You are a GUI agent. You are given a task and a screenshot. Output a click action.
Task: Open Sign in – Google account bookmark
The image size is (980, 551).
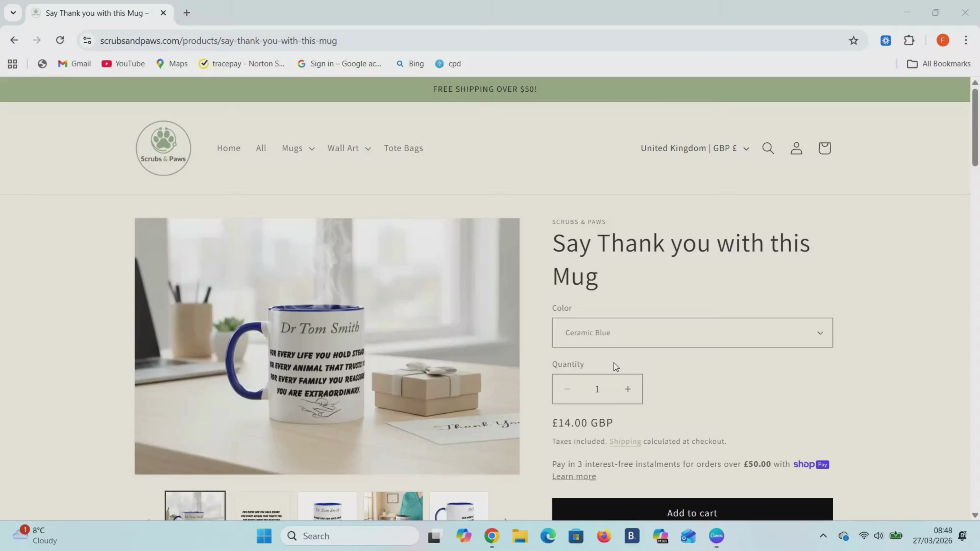pyautogui.click(x=340, y=64)
